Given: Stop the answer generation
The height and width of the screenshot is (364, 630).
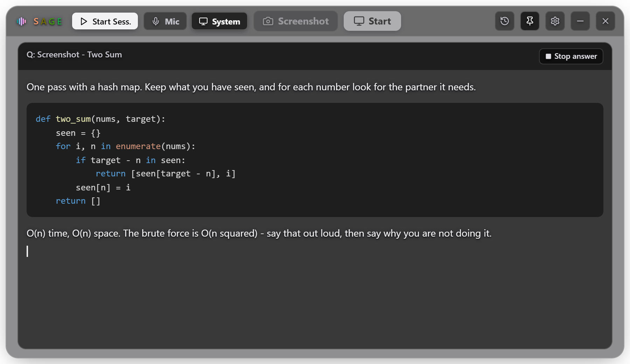Looking at the screenshot, I should [x=571, y=56].
